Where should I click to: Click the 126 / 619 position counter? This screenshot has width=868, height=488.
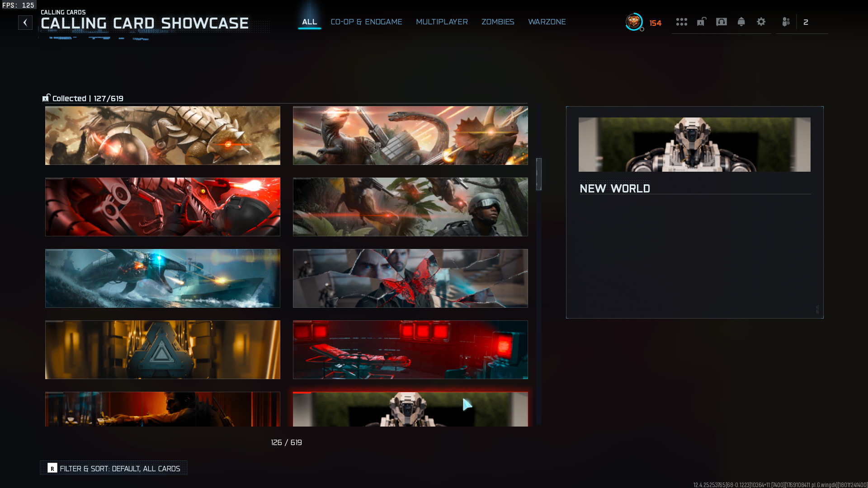tap(287, 442)
